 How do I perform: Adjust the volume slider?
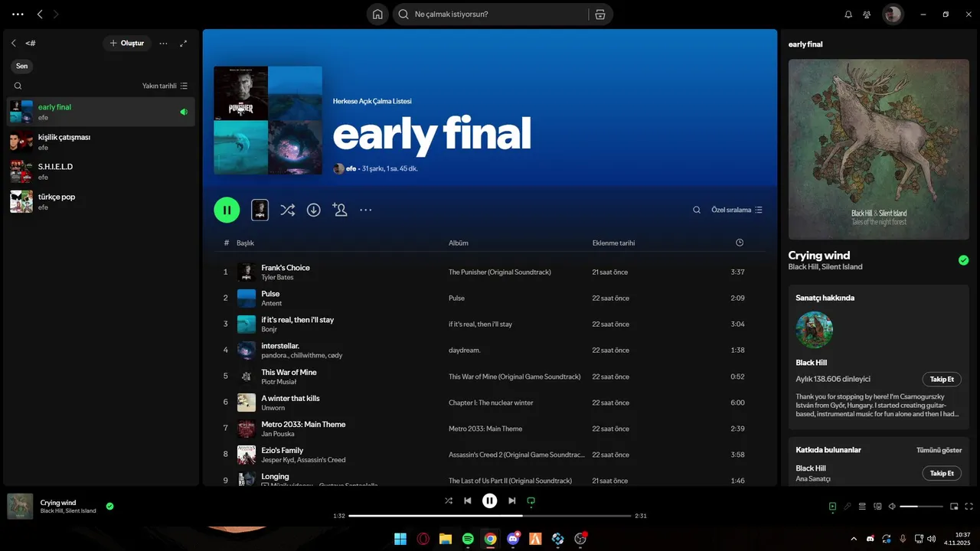921,506
